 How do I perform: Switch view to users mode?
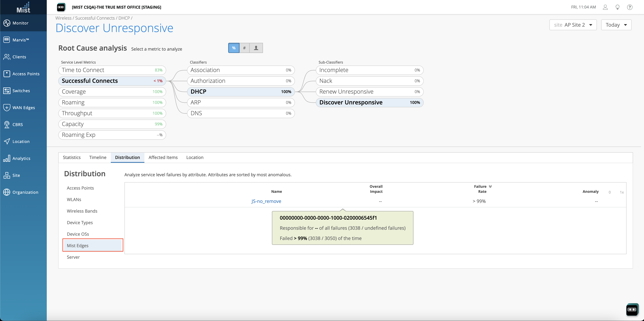256,48
